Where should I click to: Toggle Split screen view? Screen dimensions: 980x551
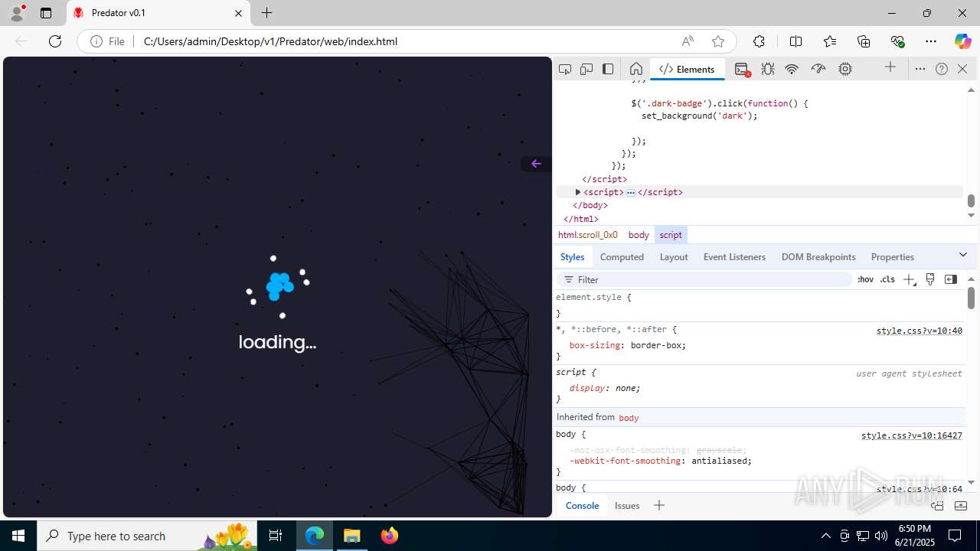[x=795, y=41]
